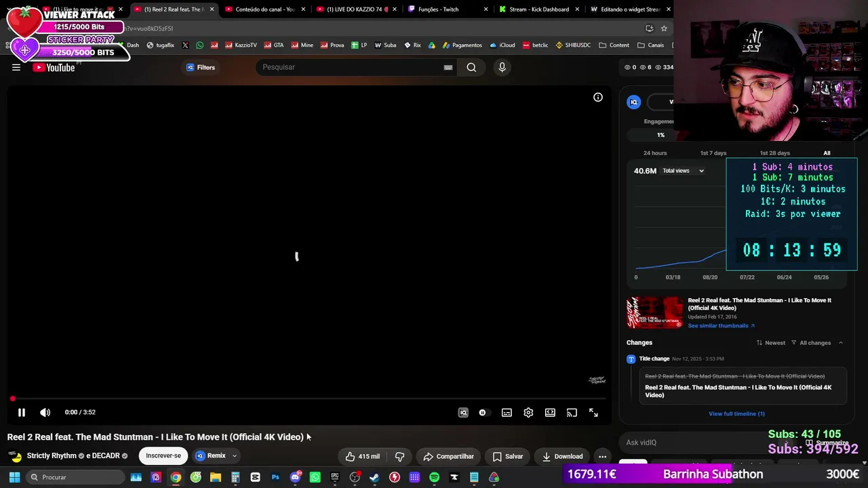Open the Canais bookmarks folder

click(650, 45)
